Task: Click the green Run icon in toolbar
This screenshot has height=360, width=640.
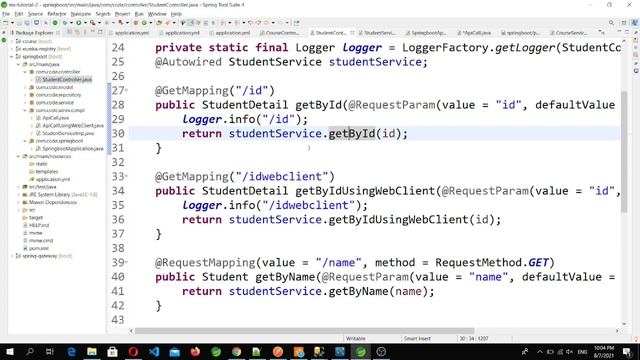Action: pos(79,23)
